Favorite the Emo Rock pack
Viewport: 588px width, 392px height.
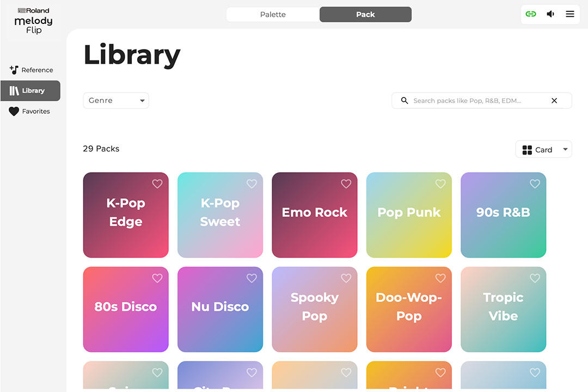(x=346, y=184)
